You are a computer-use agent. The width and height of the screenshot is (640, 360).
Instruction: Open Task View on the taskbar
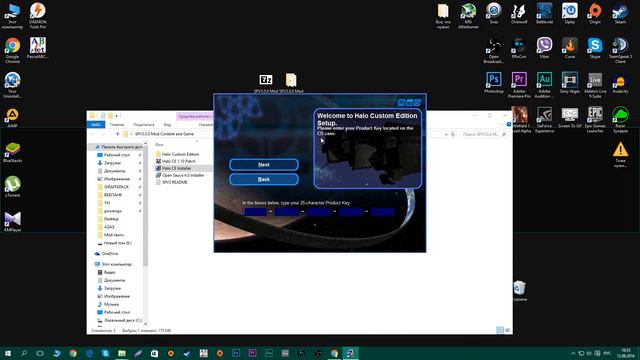[40, 353]
